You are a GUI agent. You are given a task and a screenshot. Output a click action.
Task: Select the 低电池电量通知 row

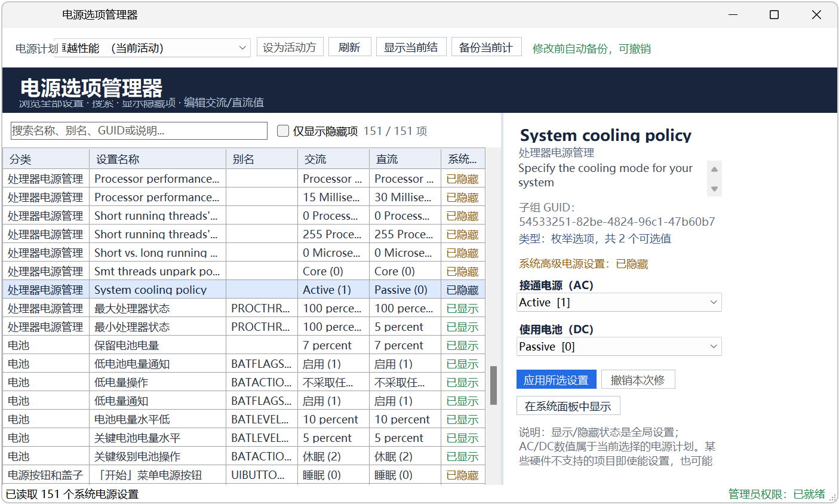coord(244,364)
